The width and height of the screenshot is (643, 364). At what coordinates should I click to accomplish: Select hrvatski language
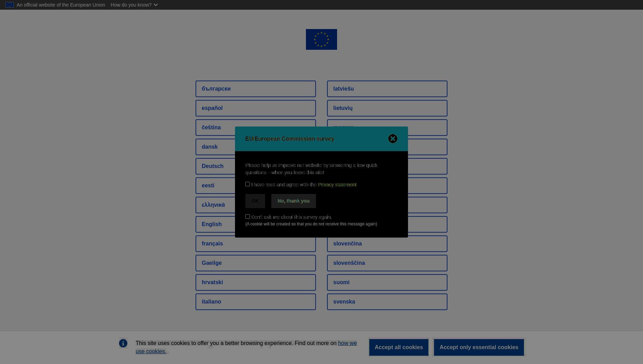tap(256, 282)
